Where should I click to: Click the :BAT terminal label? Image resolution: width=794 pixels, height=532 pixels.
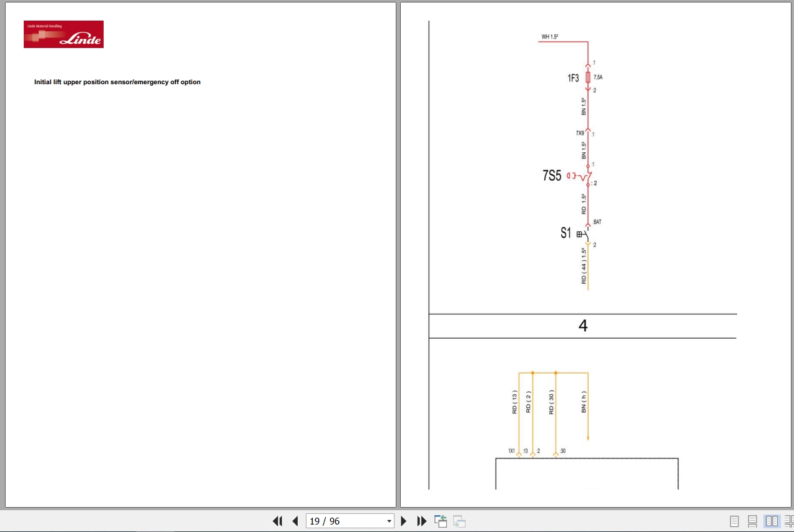(x=597, y=222)
